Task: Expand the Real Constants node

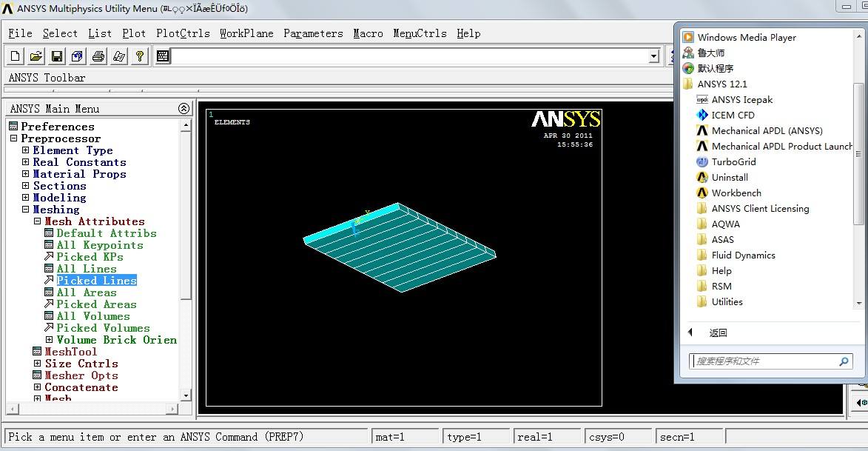Action: point(25,161)
